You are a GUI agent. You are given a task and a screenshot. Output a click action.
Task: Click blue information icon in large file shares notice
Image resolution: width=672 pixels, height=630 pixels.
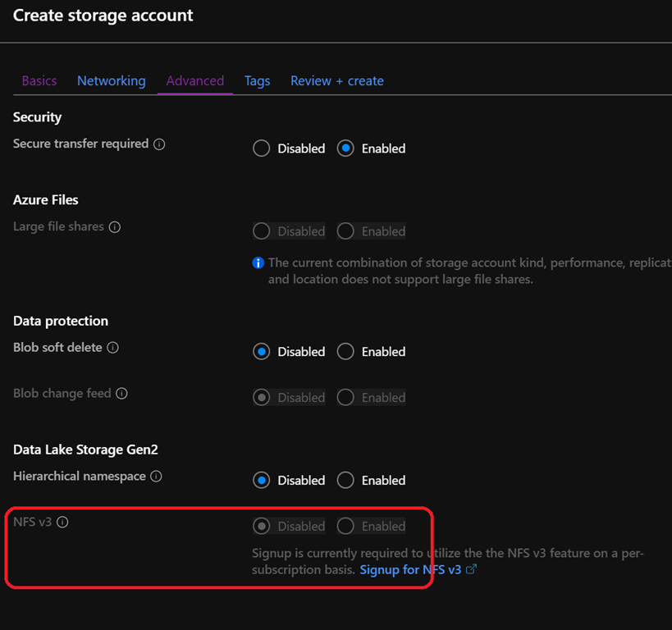(258, 263)
